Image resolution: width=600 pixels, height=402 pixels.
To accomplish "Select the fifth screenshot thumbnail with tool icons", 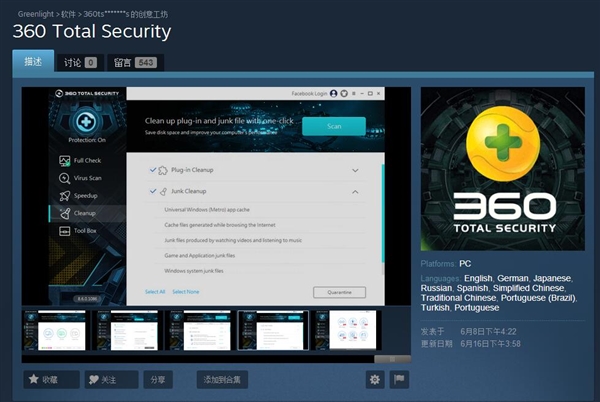I will (x=346, y=330).
